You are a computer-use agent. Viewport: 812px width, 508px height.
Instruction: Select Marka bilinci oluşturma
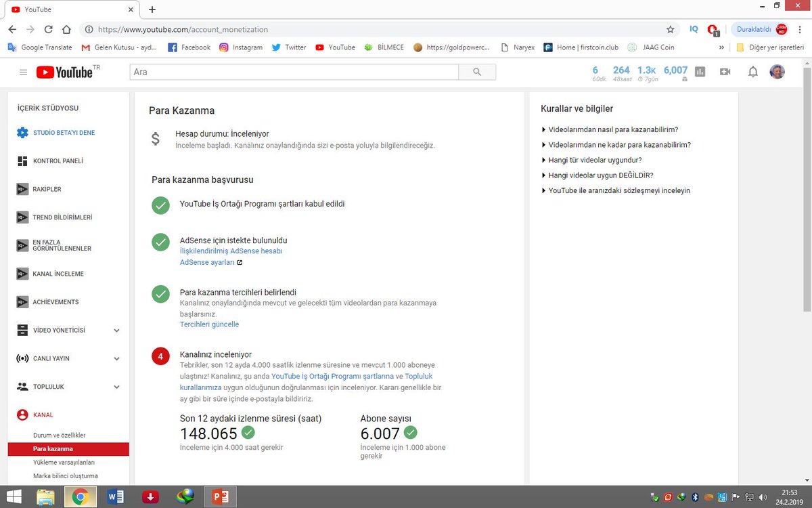tap(66, 475)
